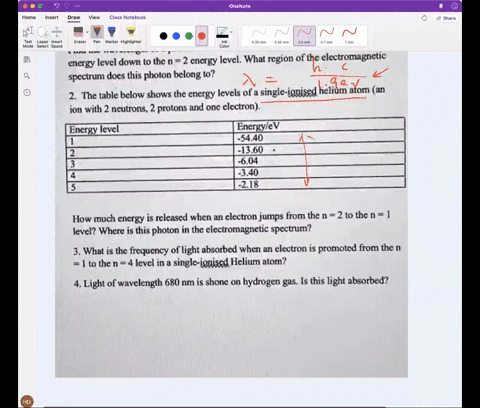
Task: Open the Insert tab
Action: [x=52, y=17]
